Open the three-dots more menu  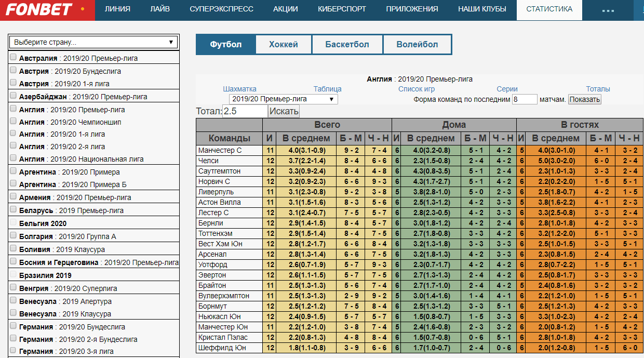[608, 10]
